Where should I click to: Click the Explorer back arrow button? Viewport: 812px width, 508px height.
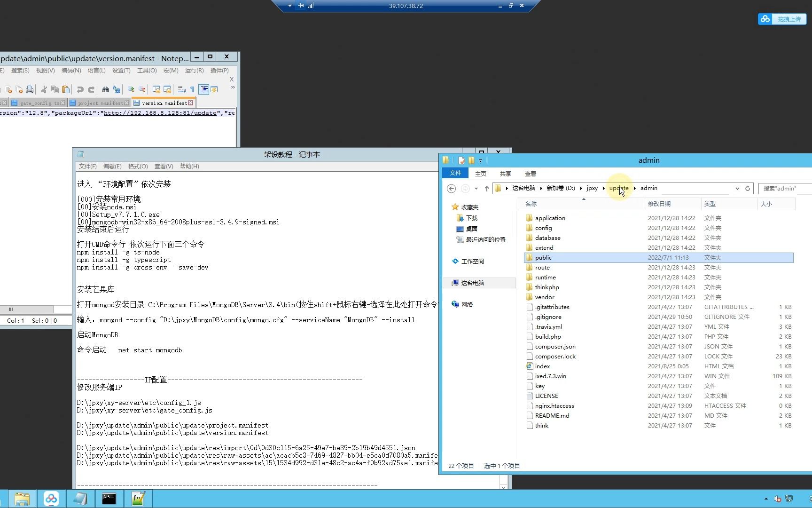coord(451,189)
